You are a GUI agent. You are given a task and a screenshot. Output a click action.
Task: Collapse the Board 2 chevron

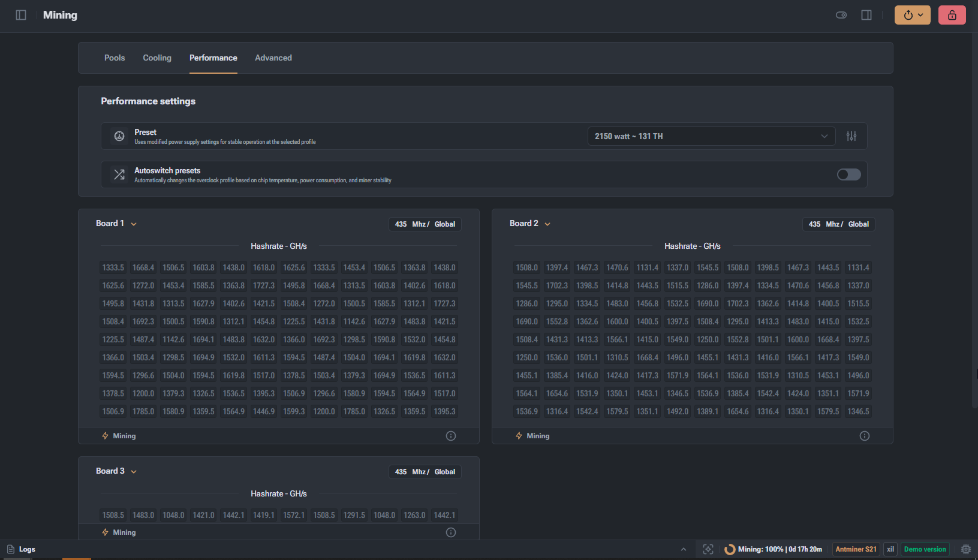(x=547, y=224)
